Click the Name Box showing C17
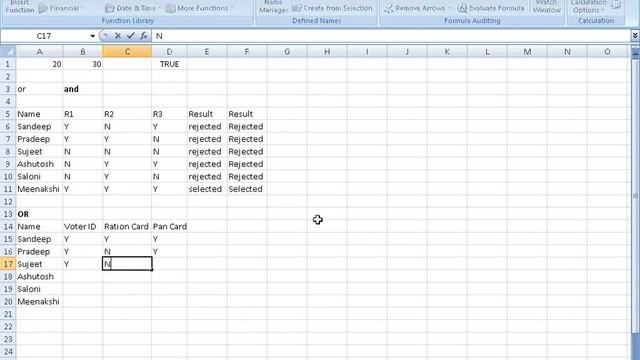Screen dimensions: 640x360 click(44, 36)
